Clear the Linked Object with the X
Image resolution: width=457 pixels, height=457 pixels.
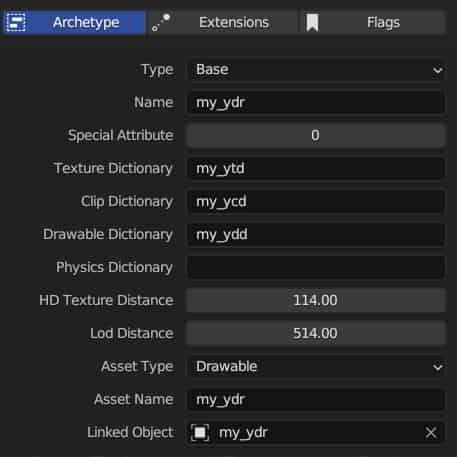point(431,433)
